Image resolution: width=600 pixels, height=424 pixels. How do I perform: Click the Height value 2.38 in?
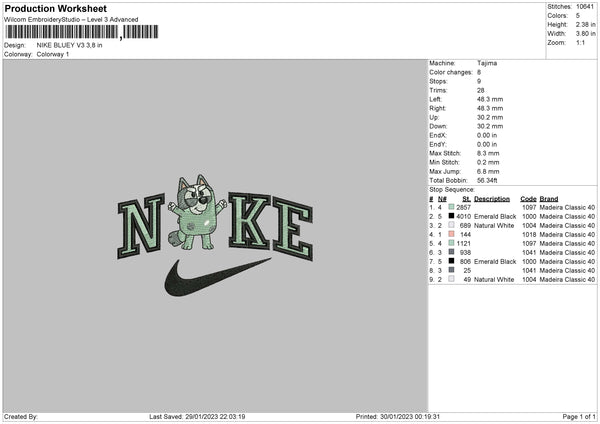coord(586,24)
